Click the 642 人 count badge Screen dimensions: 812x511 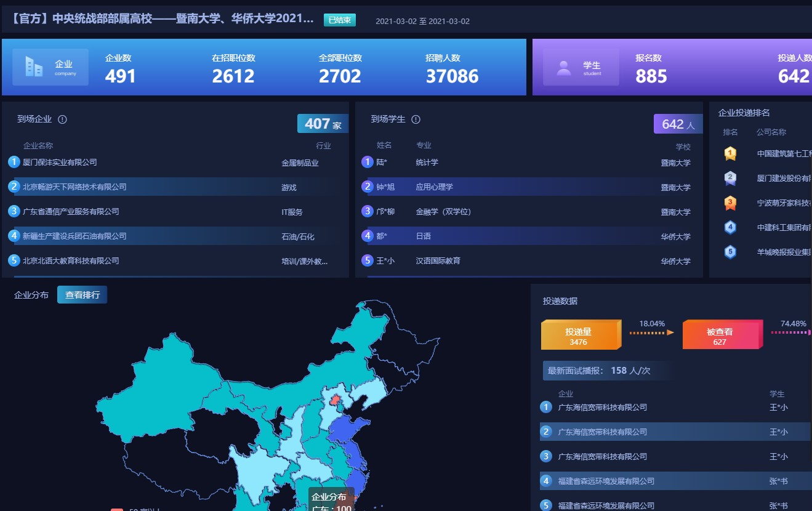[678, 124]
